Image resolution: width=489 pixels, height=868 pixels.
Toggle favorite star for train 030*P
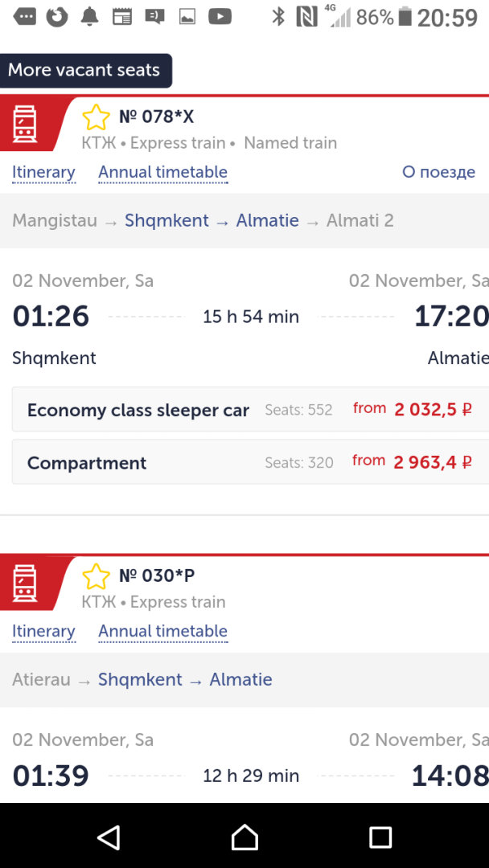click(96, 576)
